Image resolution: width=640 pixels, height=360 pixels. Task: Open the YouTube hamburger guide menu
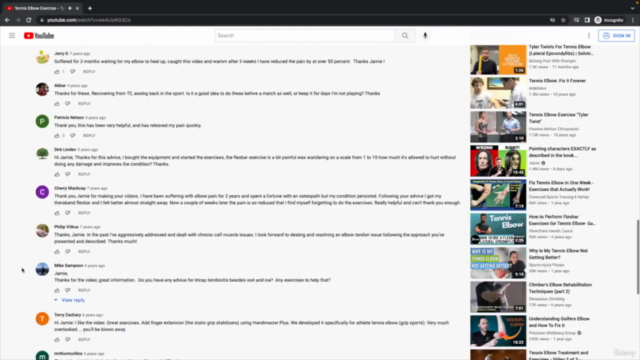(12, 36)
